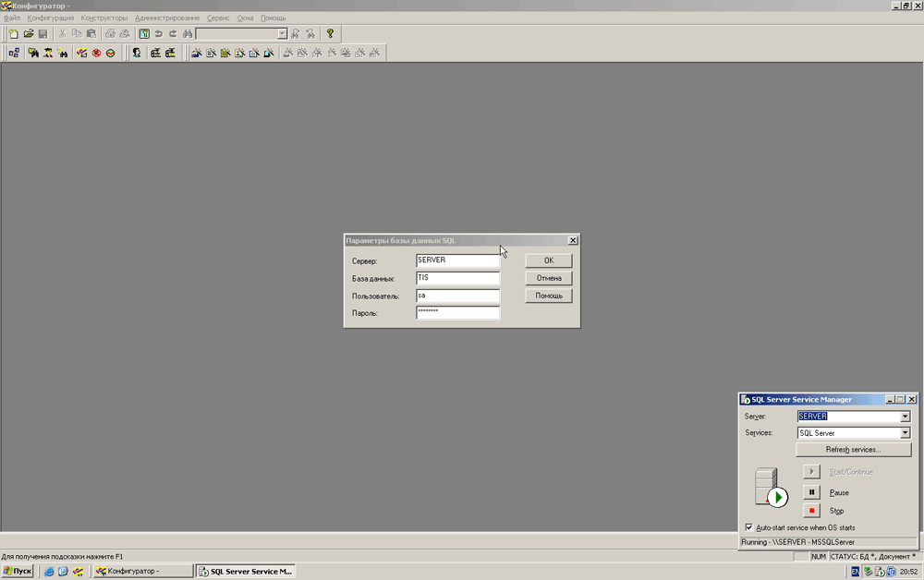This screenshot has height=580, width=924.
Task: Click OK in SQL database parameters dialog
Action: coord(549,260)
